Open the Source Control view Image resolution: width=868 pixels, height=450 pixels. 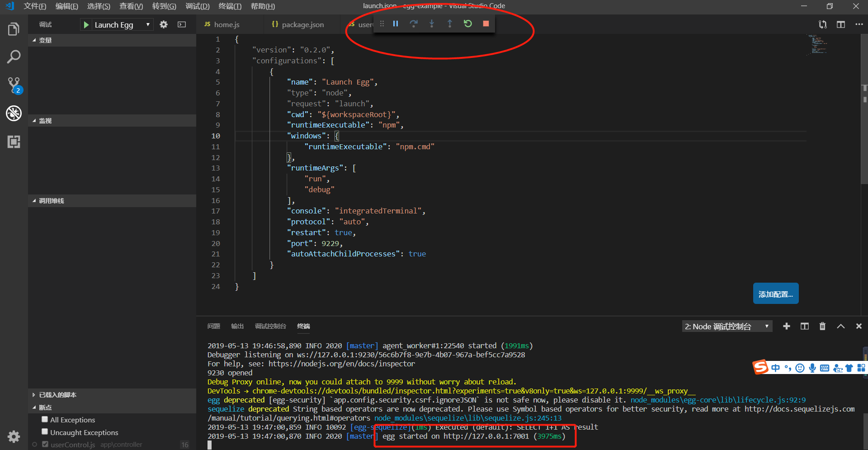pyautogui.click(x=14, y=85)
